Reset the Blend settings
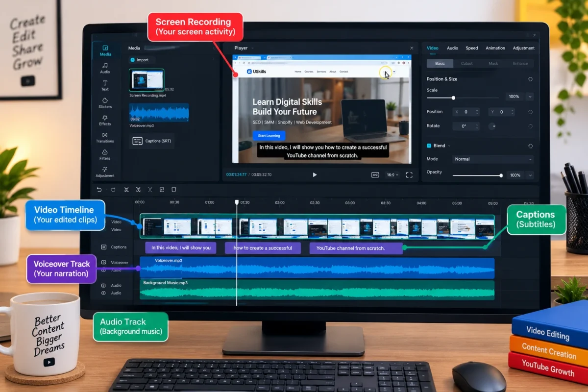Viewport: 588px width, 392px height. point(530,146)
